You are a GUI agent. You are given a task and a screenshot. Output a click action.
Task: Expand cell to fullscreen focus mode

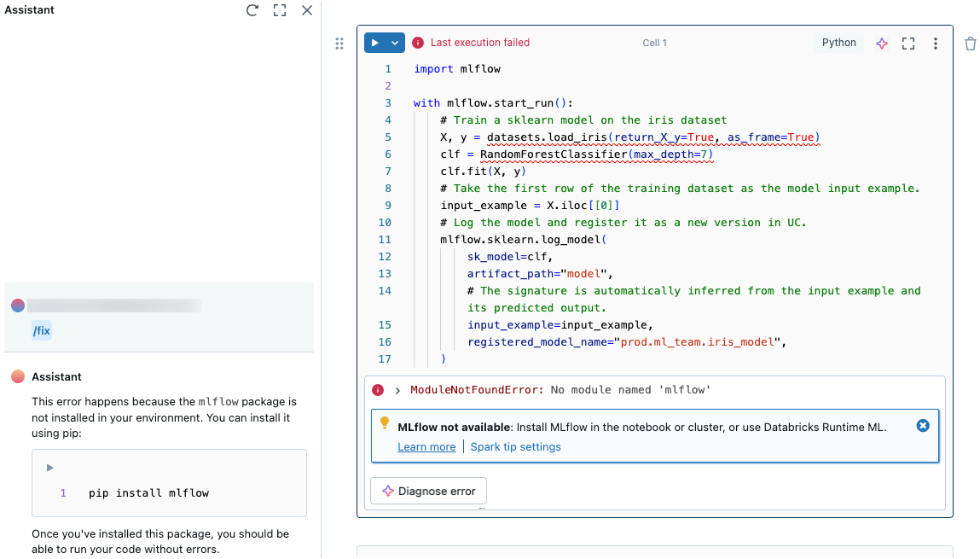coord(908,44)
